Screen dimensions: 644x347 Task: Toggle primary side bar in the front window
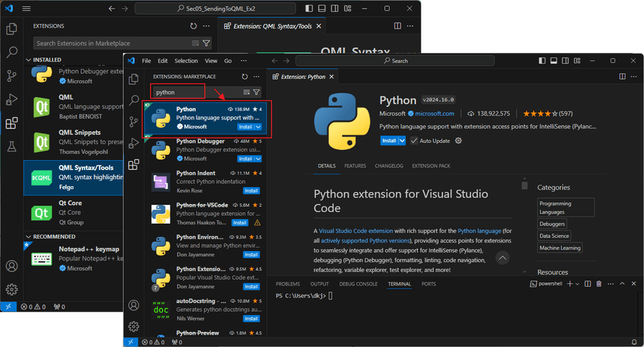(x=542, y=61)
